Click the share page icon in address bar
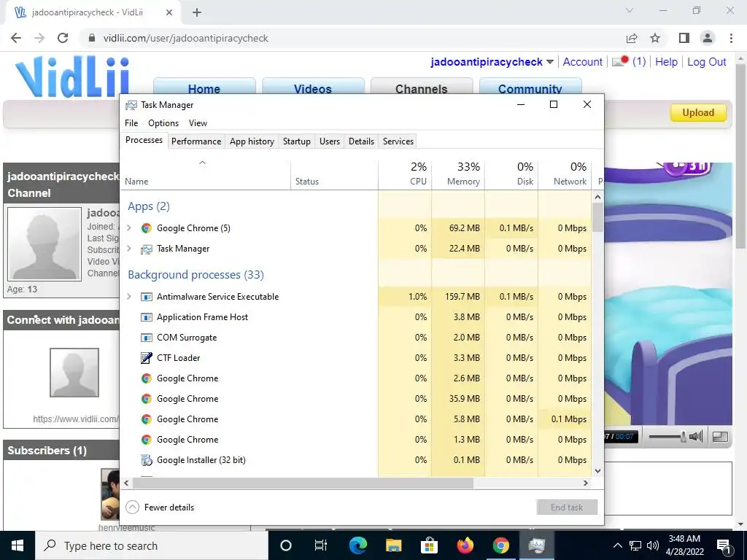 pyautogui.click(x=632, y=38)
